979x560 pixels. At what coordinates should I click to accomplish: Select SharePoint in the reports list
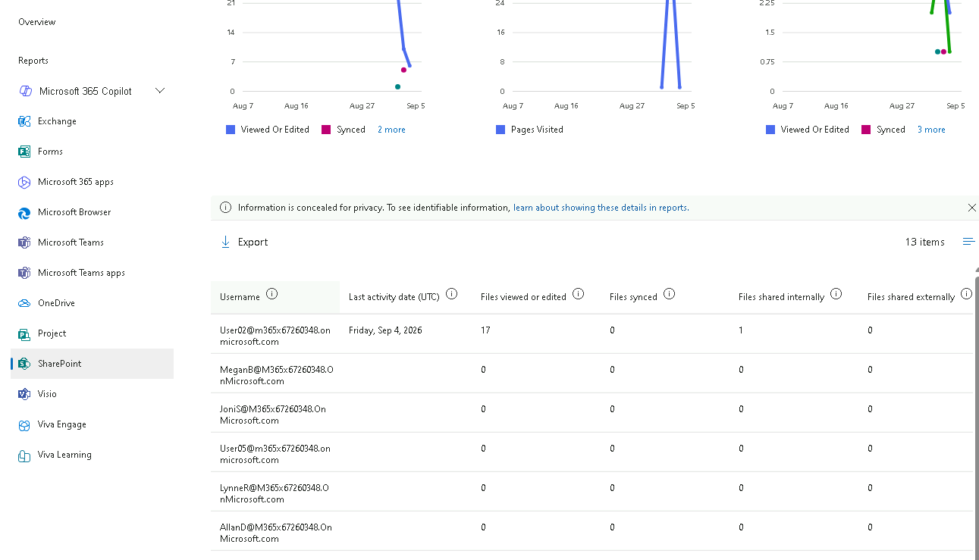point(92,364)
